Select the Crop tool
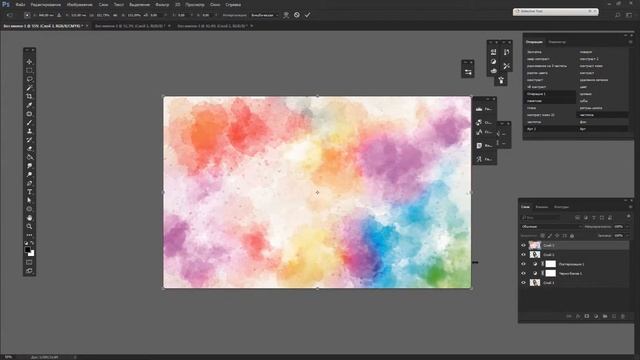The image size is (640, 360). [x=29, y=96]
